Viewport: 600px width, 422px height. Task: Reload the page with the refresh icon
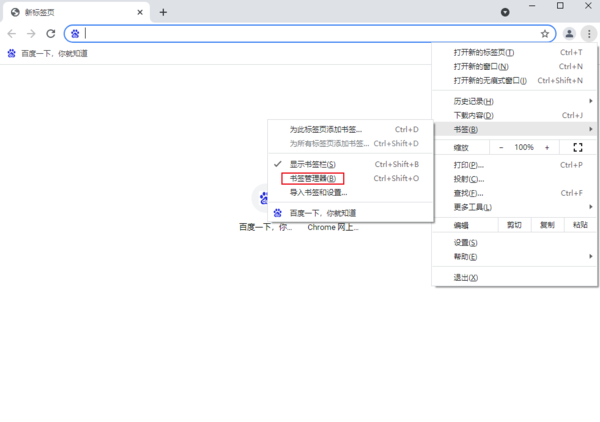pyautogui.click(x=50, y=33)
